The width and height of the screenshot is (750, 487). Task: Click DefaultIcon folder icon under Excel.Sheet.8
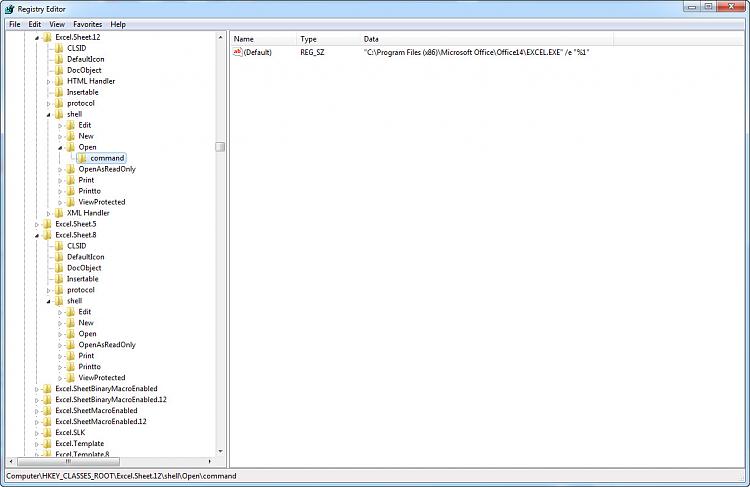pyautogui.click(x=59, y=257)
